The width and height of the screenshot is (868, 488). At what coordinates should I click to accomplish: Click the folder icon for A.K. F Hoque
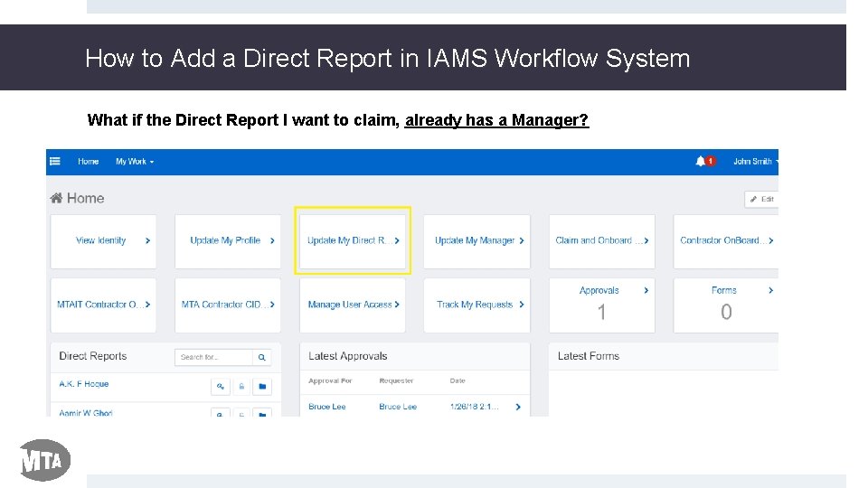pos(262,386)
